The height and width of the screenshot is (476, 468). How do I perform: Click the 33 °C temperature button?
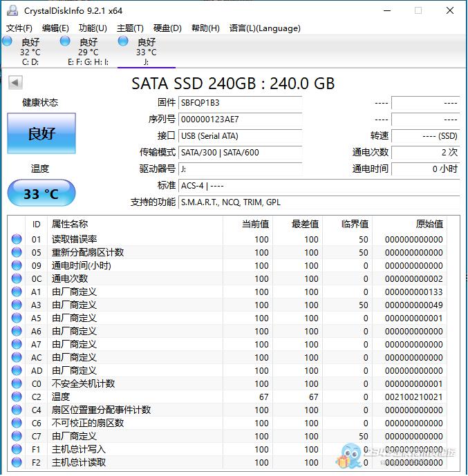click(41, 193)
